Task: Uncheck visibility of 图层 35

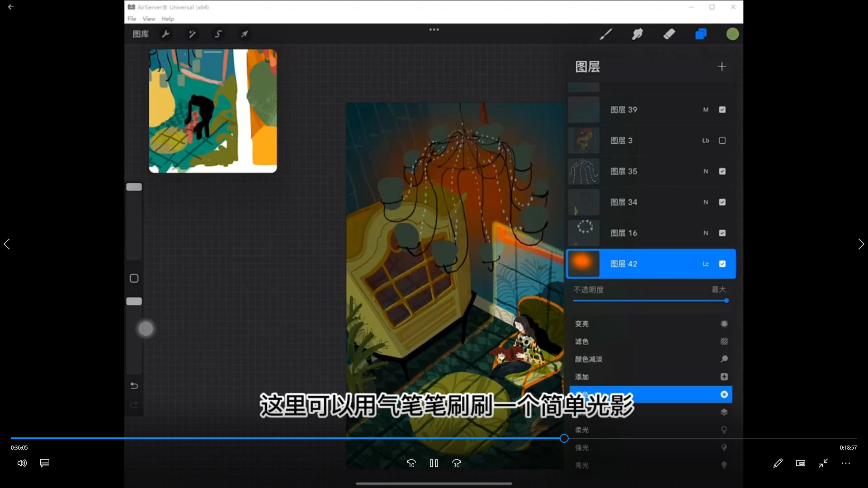Action: coord(722,171)
